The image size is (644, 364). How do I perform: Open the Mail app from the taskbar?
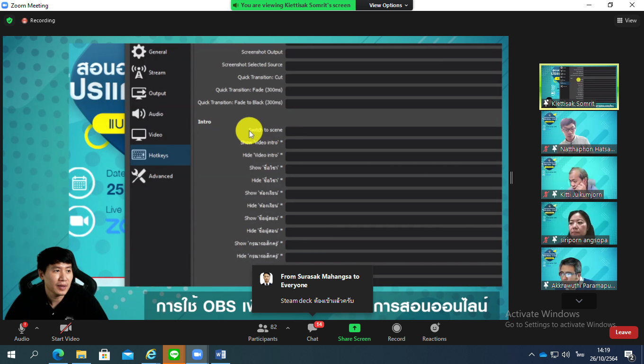click(x=128, y=355)
